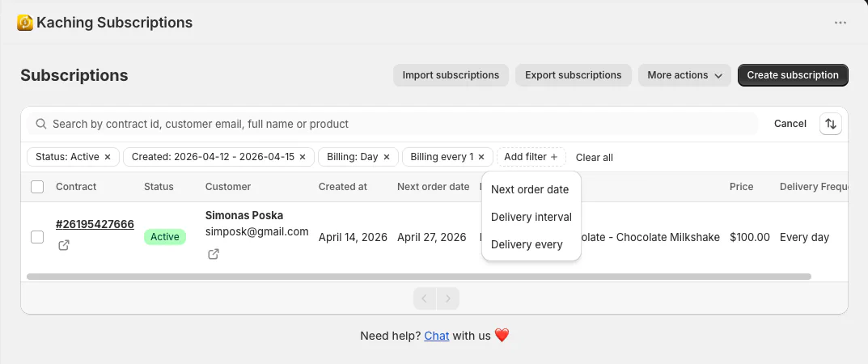The image size is (868, 364).
Task: Open the Chat help link
Action: tap(436, 335)
